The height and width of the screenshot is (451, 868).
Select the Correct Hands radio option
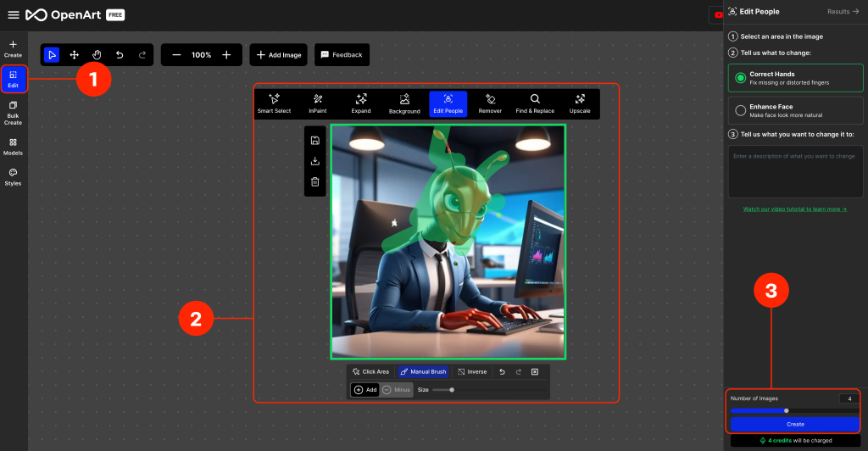[x=741, y=78]
